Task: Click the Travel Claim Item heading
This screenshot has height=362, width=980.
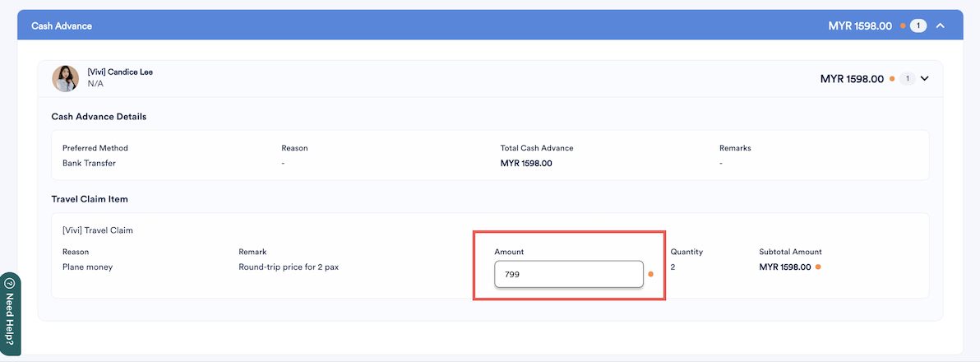Action: click(90, 199)
